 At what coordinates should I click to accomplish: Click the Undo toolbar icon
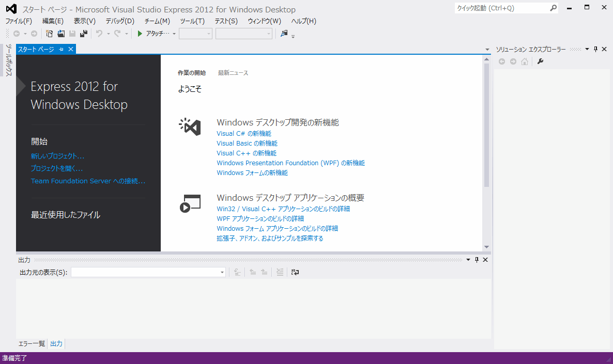99,34
